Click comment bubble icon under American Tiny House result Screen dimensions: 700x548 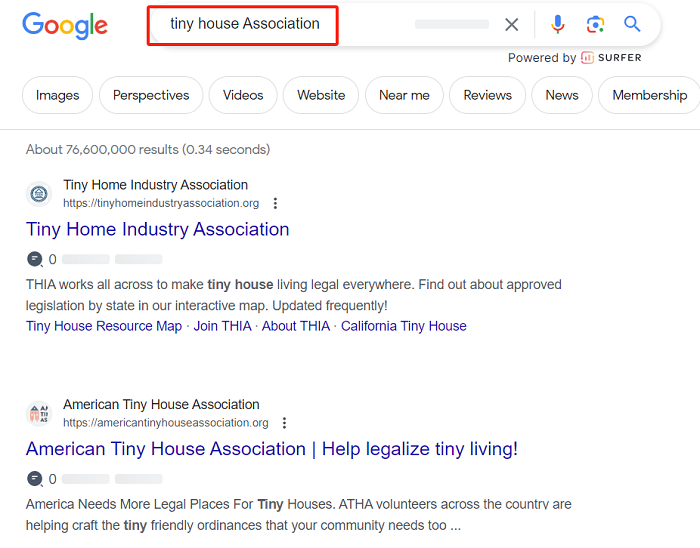pyautogui.click(x=35, y=478)
